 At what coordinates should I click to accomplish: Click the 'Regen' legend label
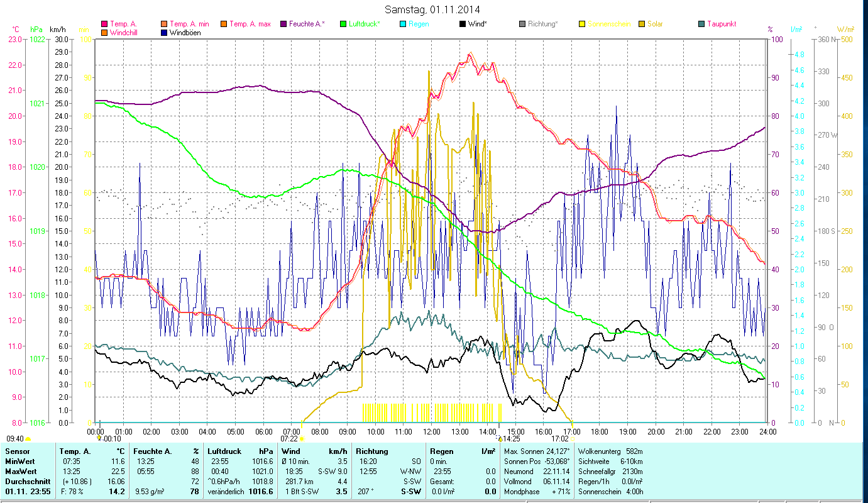pos(419,25)
